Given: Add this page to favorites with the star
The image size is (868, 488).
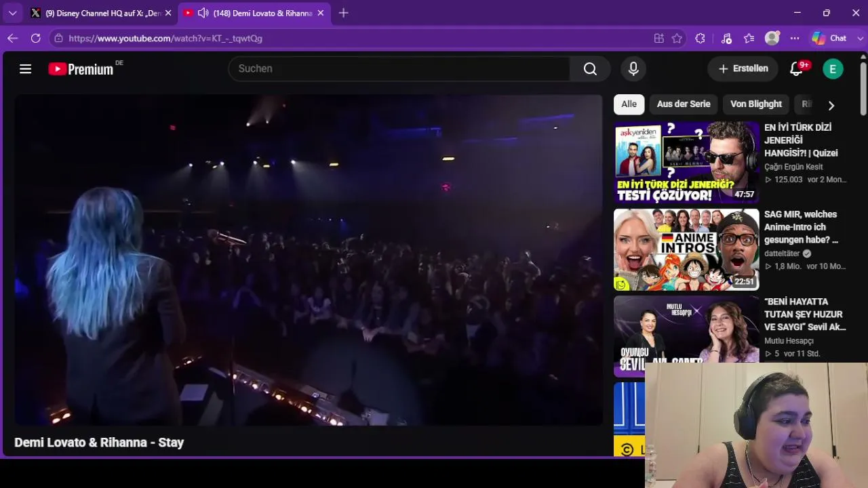Looking at the screenshot, I should coord(677,38).
